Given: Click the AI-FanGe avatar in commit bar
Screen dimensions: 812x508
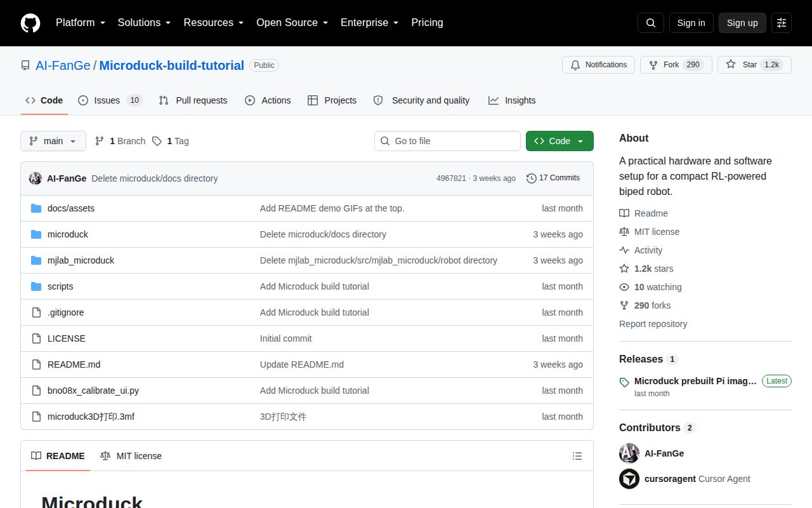Looking at the screenshot, I should pos(36,178).
